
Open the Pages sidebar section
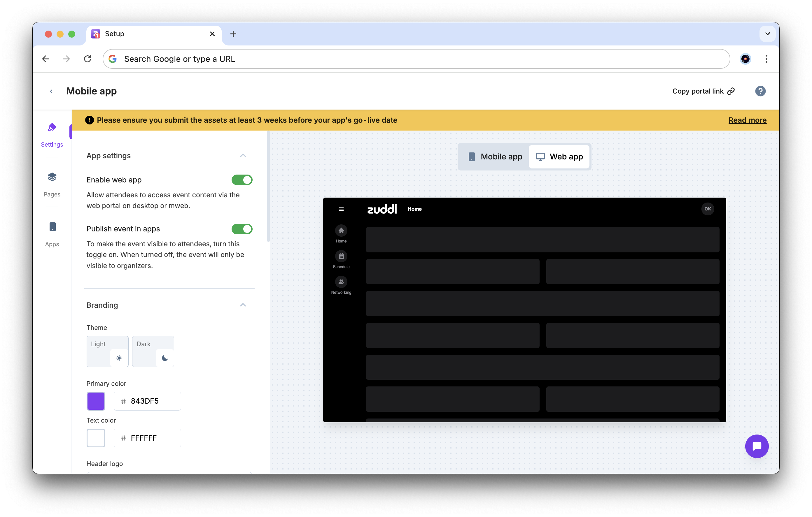point(52,184)
